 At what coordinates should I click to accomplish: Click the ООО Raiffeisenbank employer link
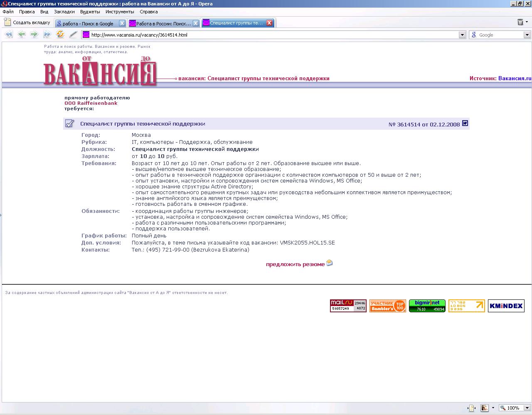91,103
